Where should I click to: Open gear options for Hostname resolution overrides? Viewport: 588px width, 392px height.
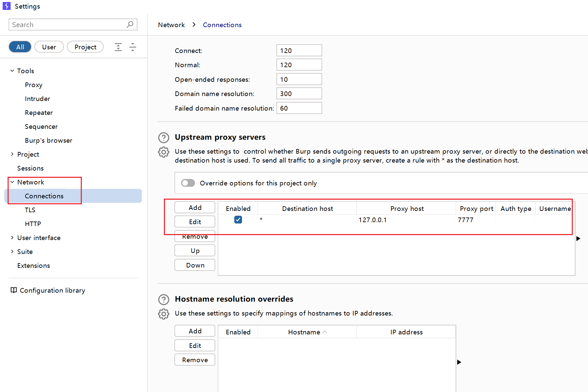coord(164,314)
